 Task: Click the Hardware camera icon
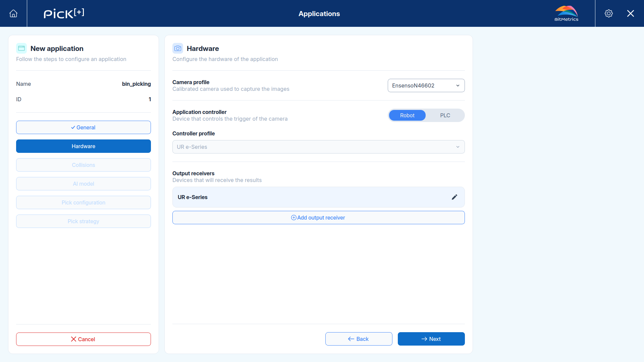[x=178, y=48]
